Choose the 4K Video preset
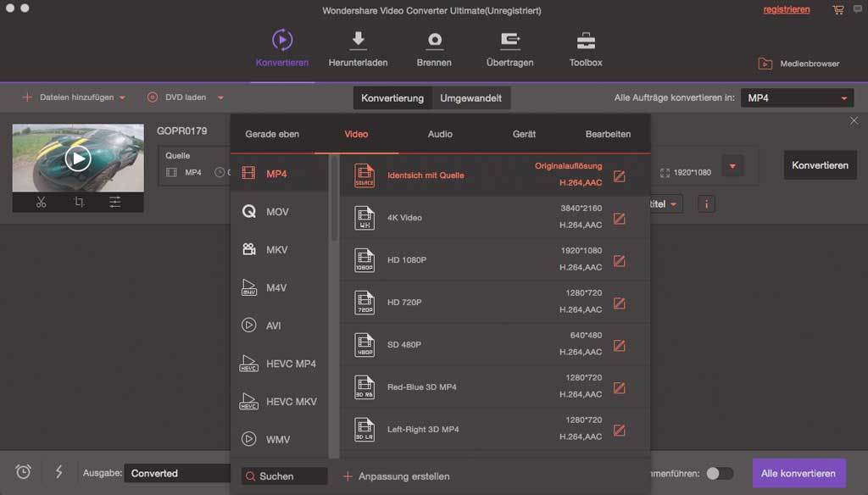This screenshot has width=868, height=495. point(495,218)
